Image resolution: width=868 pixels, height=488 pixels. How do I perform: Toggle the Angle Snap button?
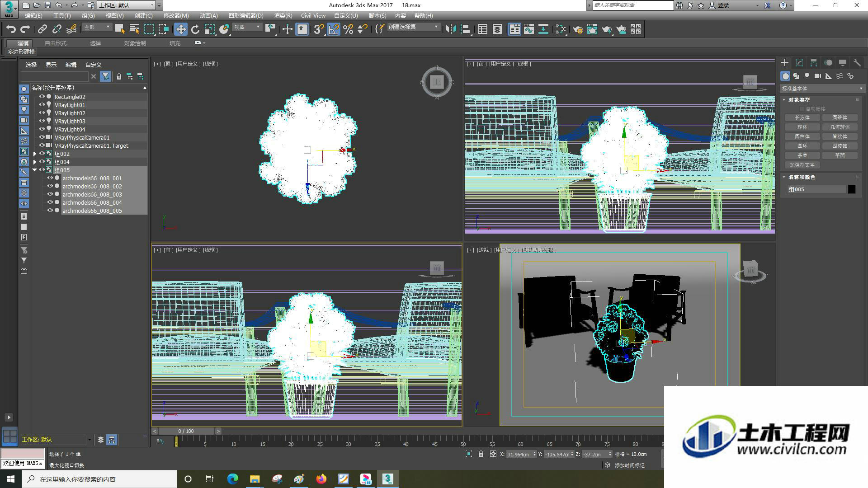(x=334, y=29)
